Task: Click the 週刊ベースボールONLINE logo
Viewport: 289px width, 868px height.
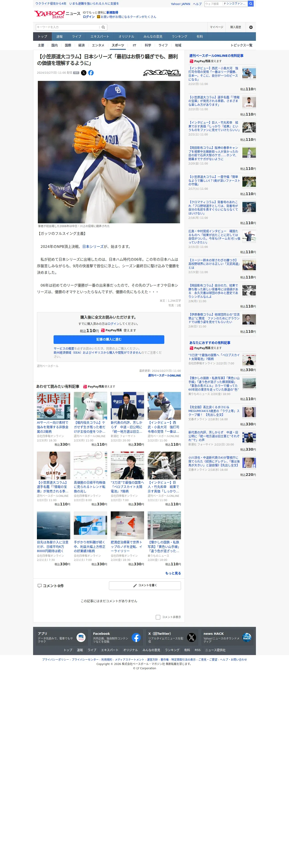Action: (162, 73)
